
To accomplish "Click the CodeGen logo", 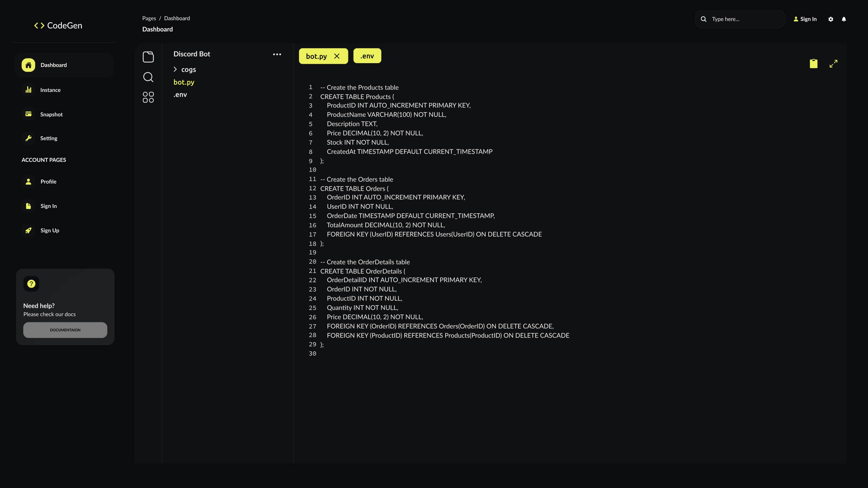I will [58, 25].
